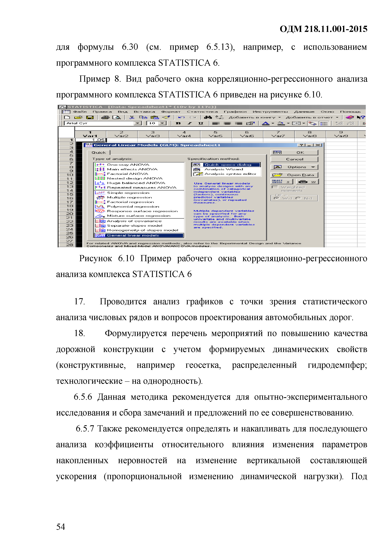Click the OK button
This screenshot has height=554, width=392.
click(x=294, y=153)
